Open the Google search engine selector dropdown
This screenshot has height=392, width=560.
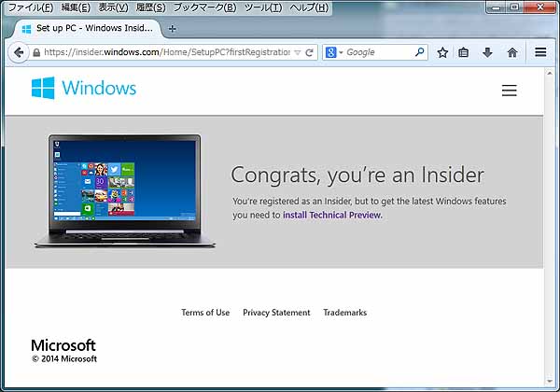334,52
